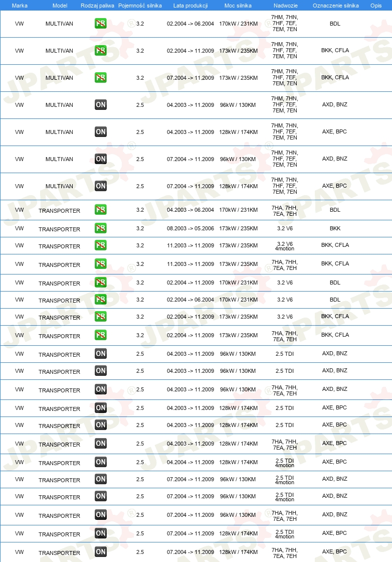Select the Oznaczenie silnika column header
Screen dimensions: 392x562
[x=336, y=6]
